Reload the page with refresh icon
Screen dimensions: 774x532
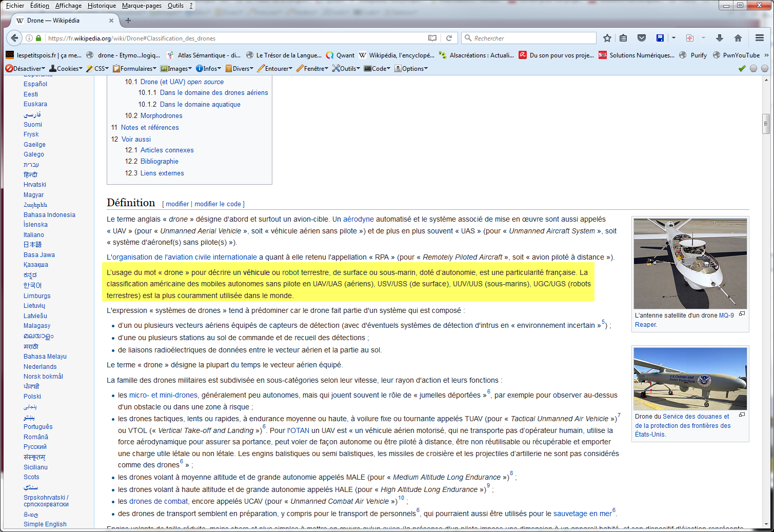[449, 38]
